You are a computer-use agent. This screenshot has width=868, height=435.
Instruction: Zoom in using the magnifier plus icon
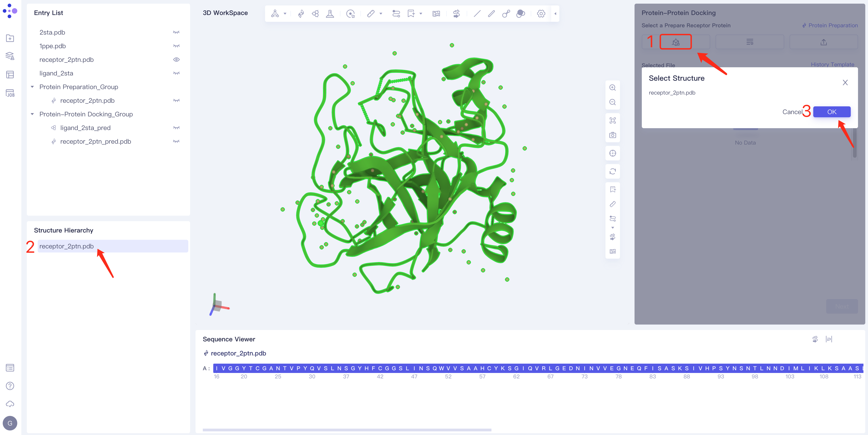(613, 87)
